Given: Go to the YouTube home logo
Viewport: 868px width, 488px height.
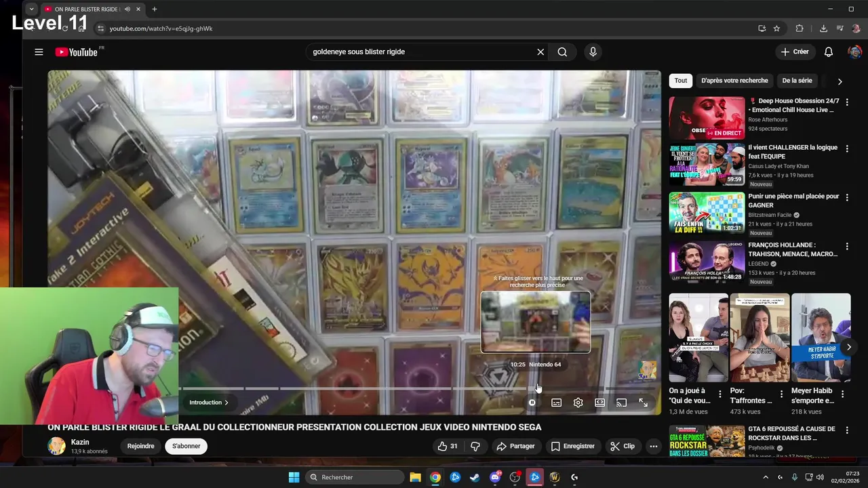Looking at the screenshot, I should pyautogui.click(x=77, y=52).
